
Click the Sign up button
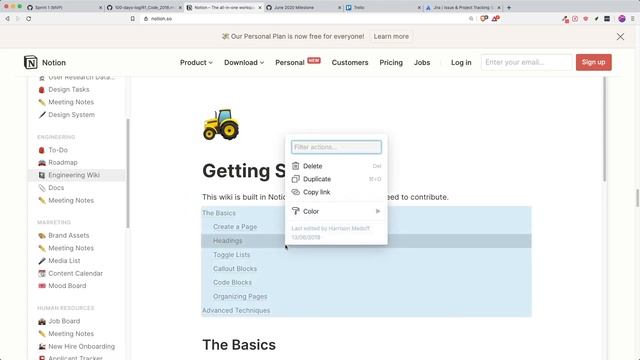(593, 62)
